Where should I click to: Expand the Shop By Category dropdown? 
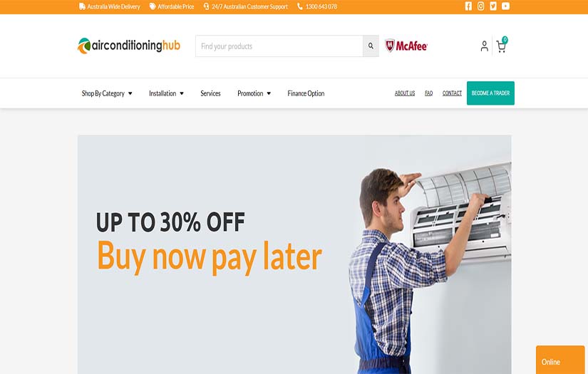tap(107, 93)
